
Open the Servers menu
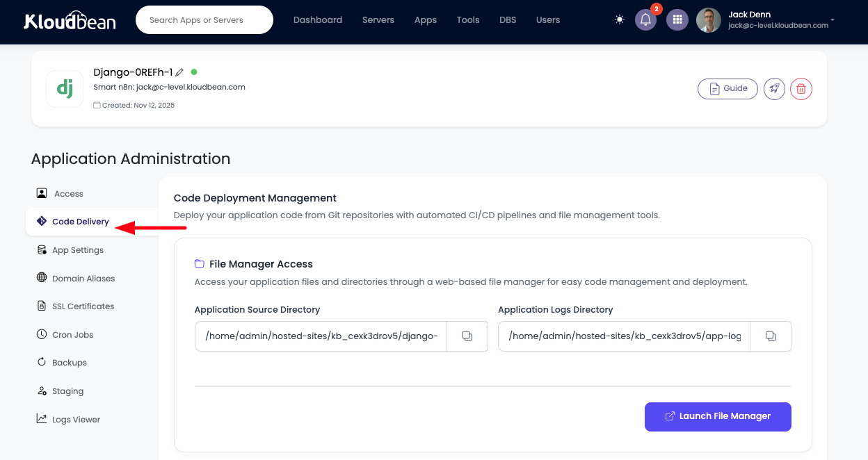[378, 20]
